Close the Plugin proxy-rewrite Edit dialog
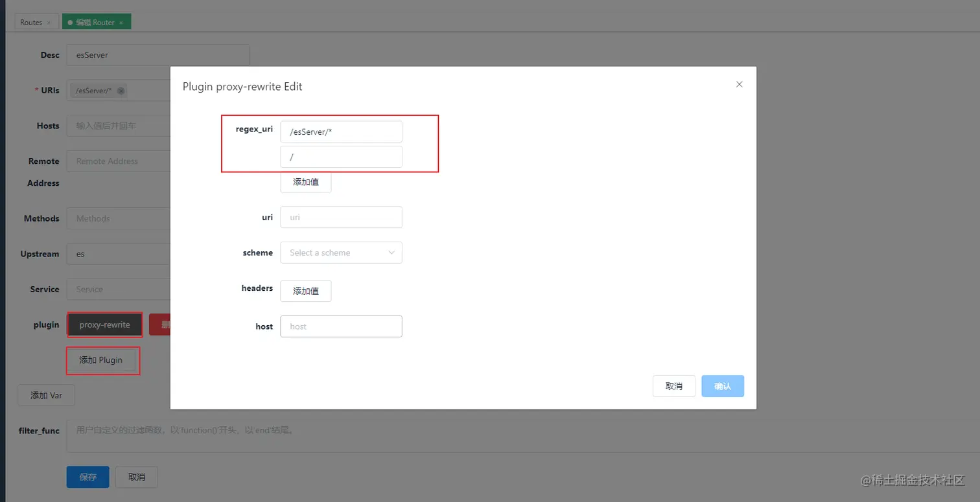Screen dimensions: 980x502 click(739, 84)
